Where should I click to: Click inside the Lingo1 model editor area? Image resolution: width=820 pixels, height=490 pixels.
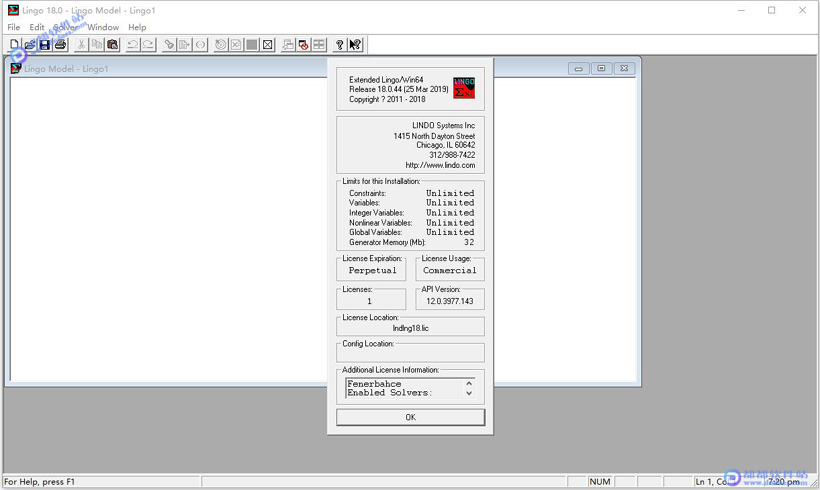168,229
